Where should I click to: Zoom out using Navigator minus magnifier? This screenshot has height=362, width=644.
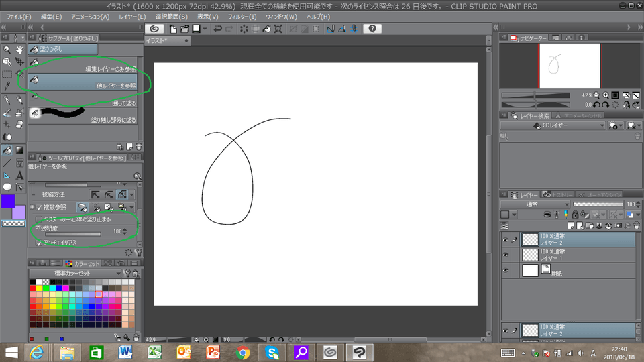click(596, 95)
